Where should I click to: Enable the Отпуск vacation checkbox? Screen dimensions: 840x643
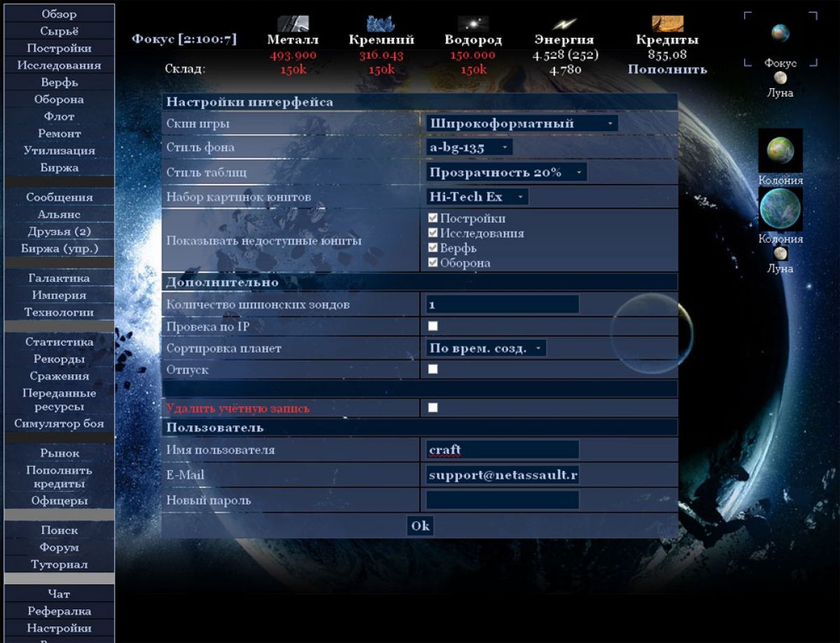[x=433, y=369]
